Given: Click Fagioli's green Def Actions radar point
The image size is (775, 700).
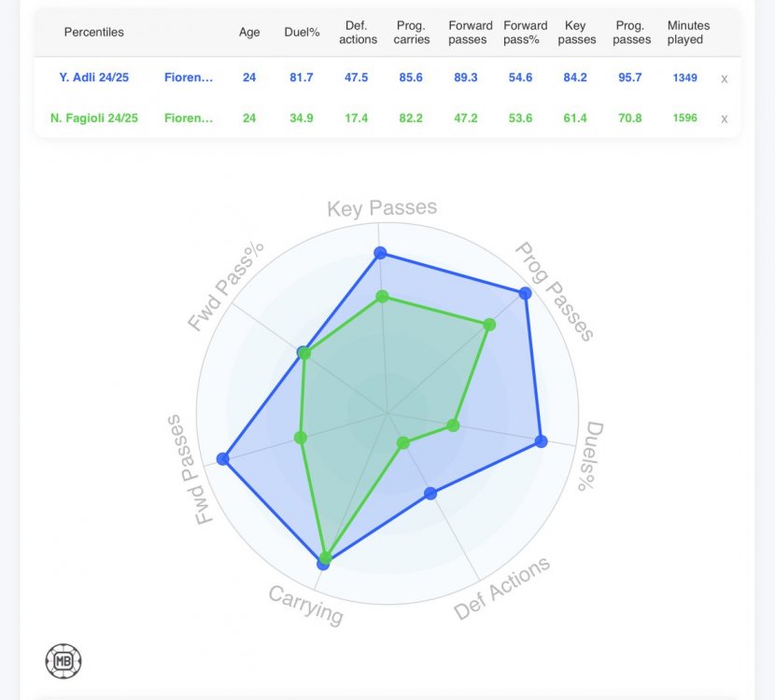Looking at the screenshot, I should pos(403,443).
